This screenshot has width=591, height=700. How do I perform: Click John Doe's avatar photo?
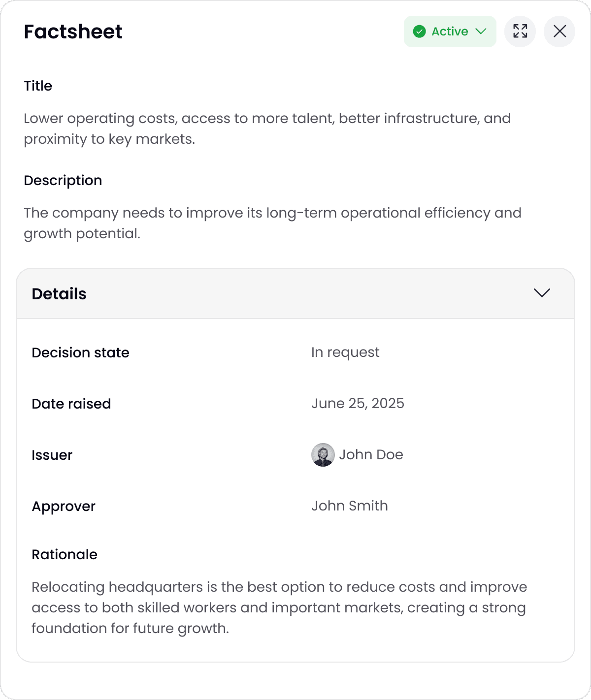pos(323,455)
